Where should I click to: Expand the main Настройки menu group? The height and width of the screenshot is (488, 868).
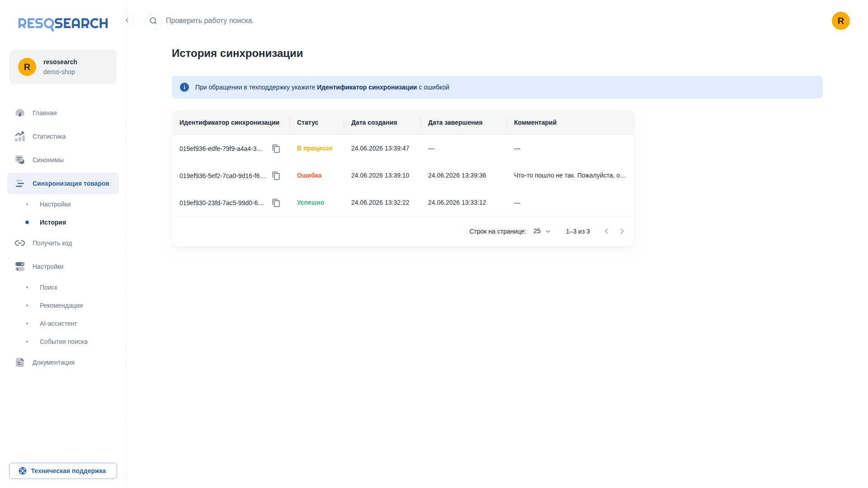(63, 267)
